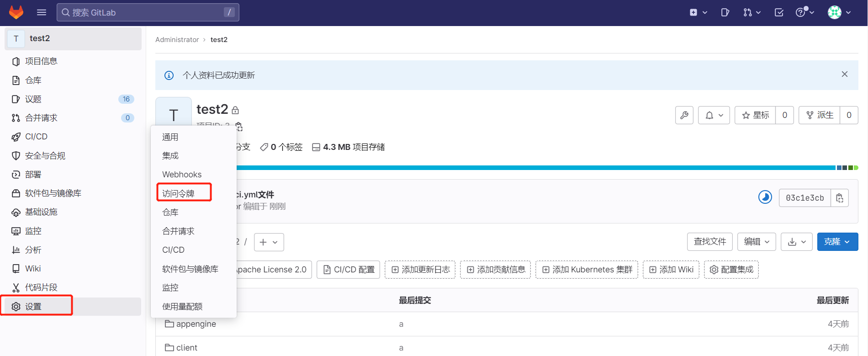Screen dimensions: 868x356
Task: Open the plus add-file dropdown
Action: (x=269, y=242)
